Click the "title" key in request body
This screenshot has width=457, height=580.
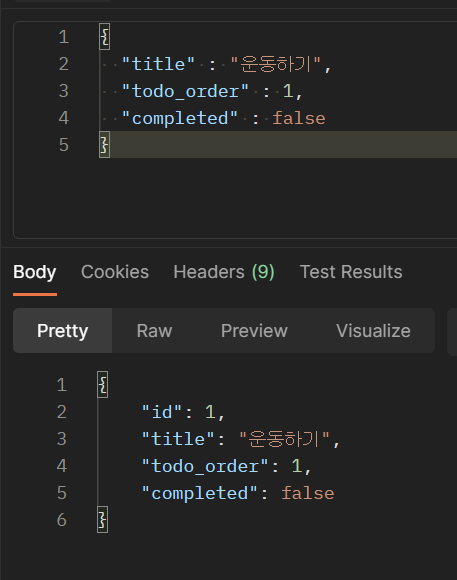click(158, 64)
